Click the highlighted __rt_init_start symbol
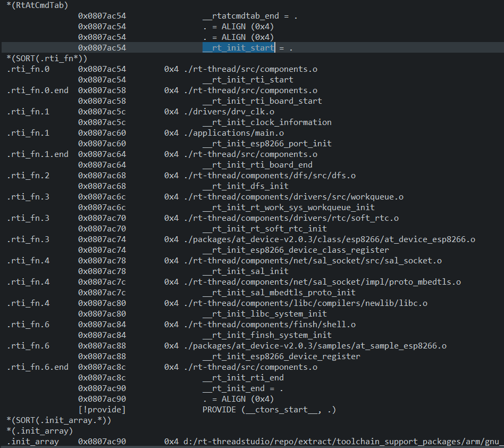Image resolution: width=504 pixels, height=448 pixels. [239, 48]
